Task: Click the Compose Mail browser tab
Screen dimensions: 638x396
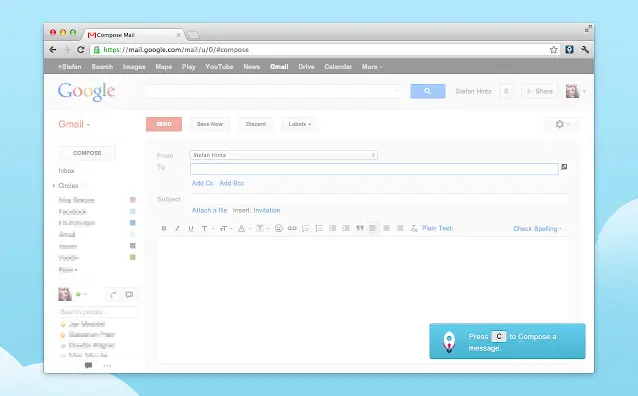Action: click(x=134, y=35)
